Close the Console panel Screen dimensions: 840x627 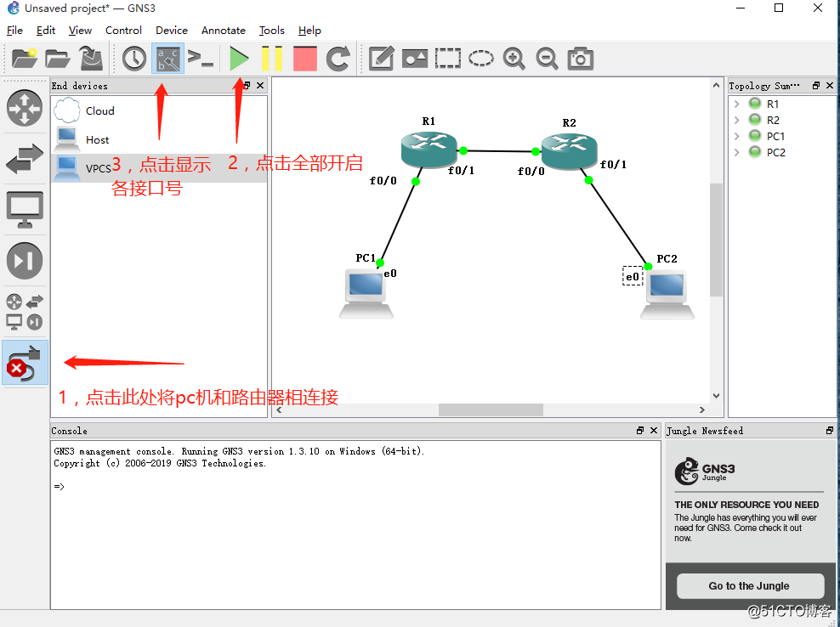[654, 430]
